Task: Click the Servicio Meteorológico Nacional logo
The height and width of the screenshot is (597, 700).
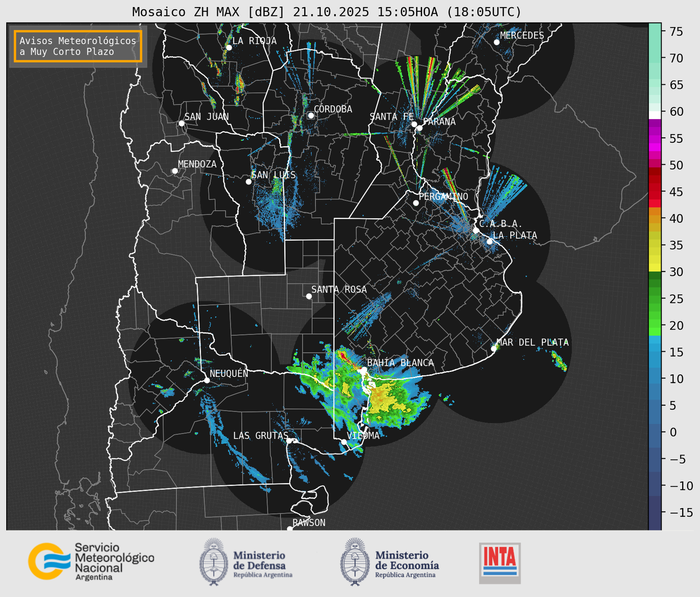Action: (91, 561)
